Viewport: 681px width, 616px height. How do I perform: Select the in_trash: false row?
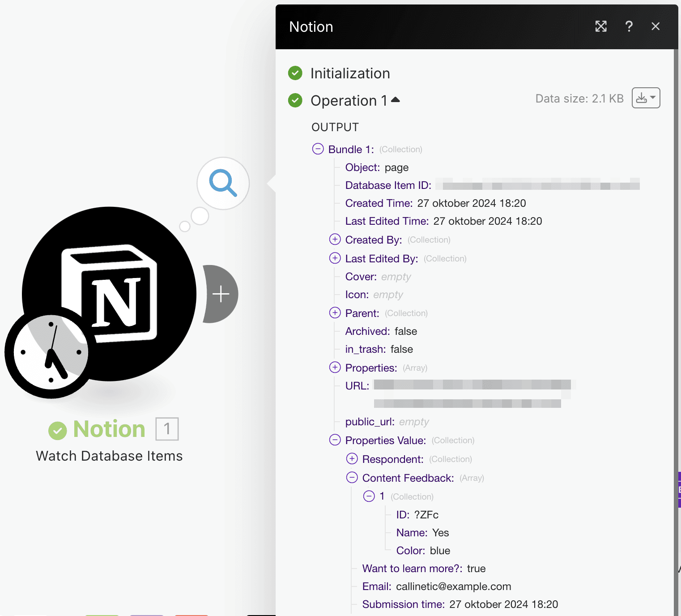[379, 349]
